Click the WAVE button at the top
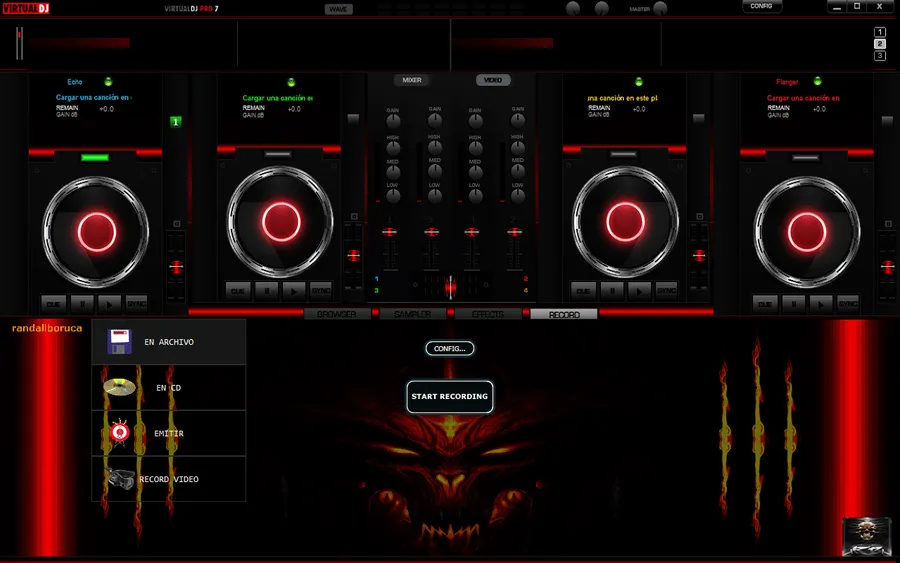Screen dimensions: 900x563 coord(338,9)
